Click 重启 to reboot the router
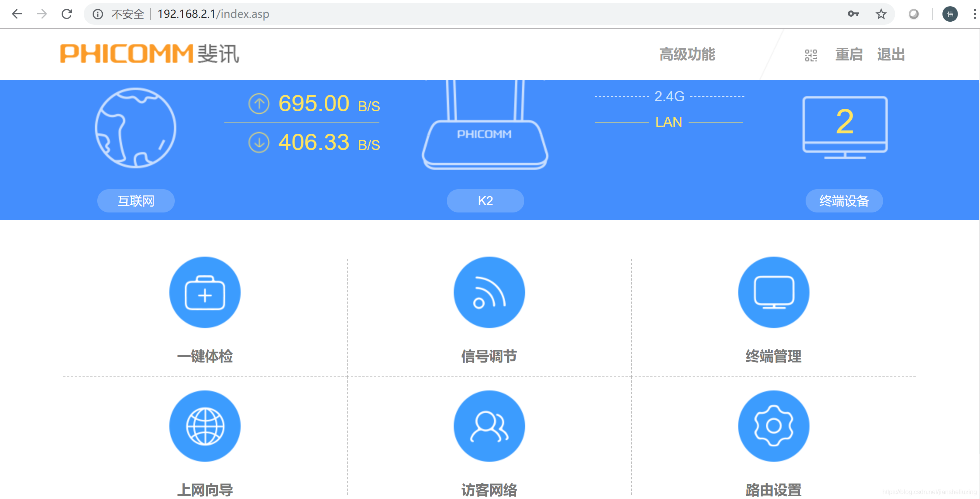The width and height of the screenshot is (980, 499). (849, 54)
